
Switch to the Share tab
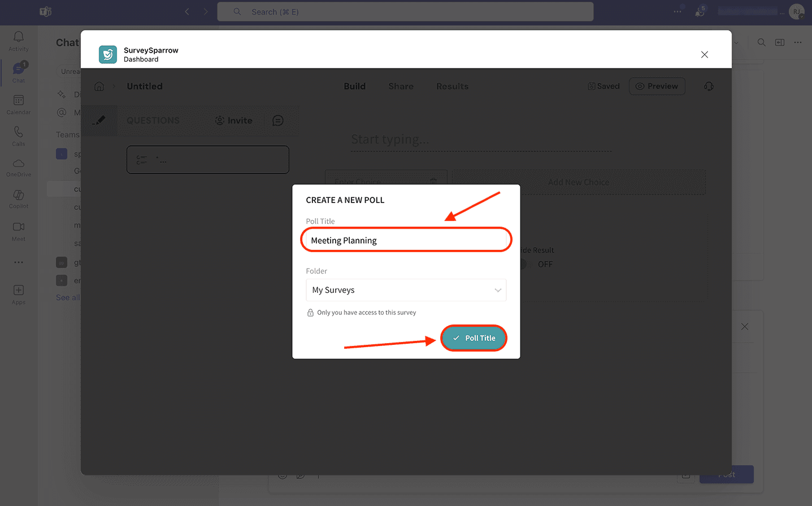pyautogui.click(x=401, y=87)
